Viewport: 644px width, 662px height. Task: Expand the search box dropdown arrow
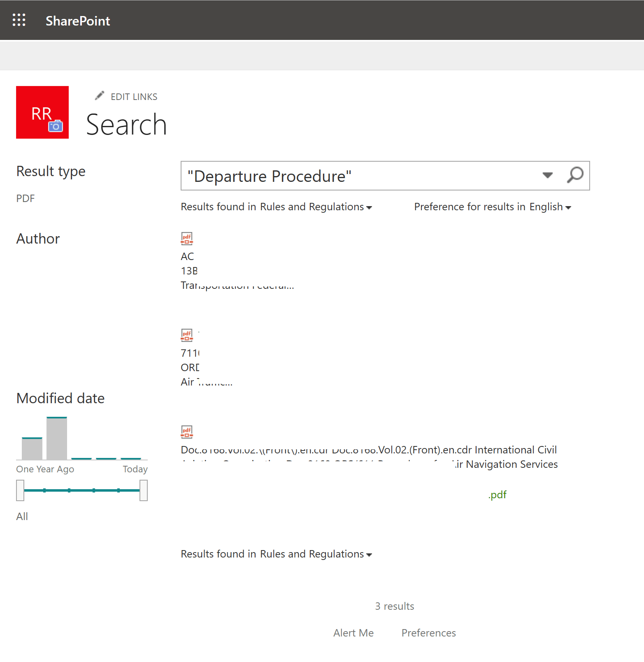pos(547,175)
